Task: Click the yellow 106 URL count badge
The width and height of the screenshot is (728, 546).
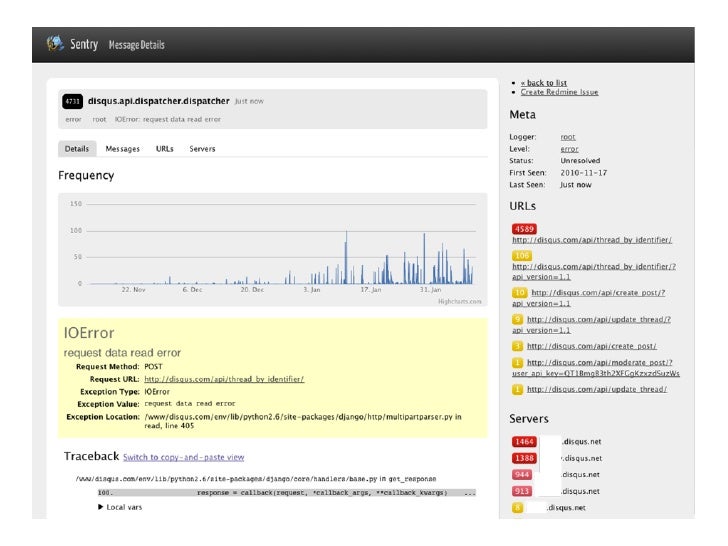Action: click(x=522, y=256)
